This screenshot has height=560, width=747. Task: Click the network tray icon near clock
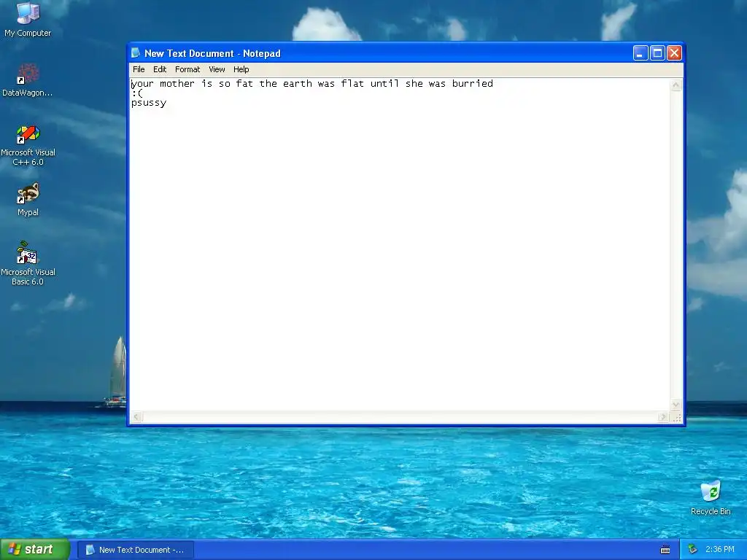[x=692, y=550]
